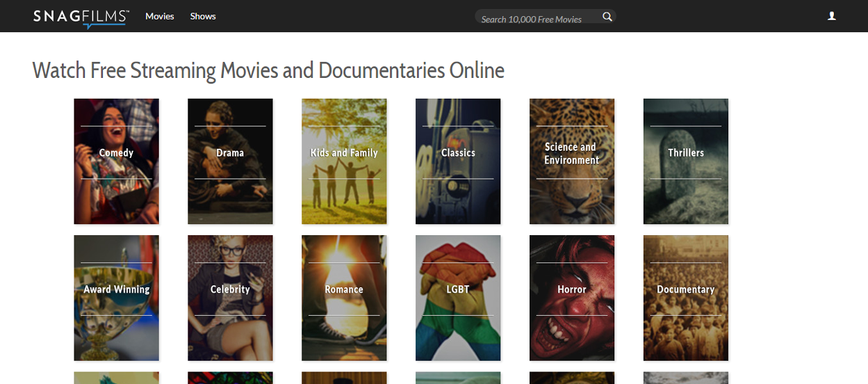
Task: Click the page heading Watch Free Streaming Movies
Action: [x=268, y=71]
